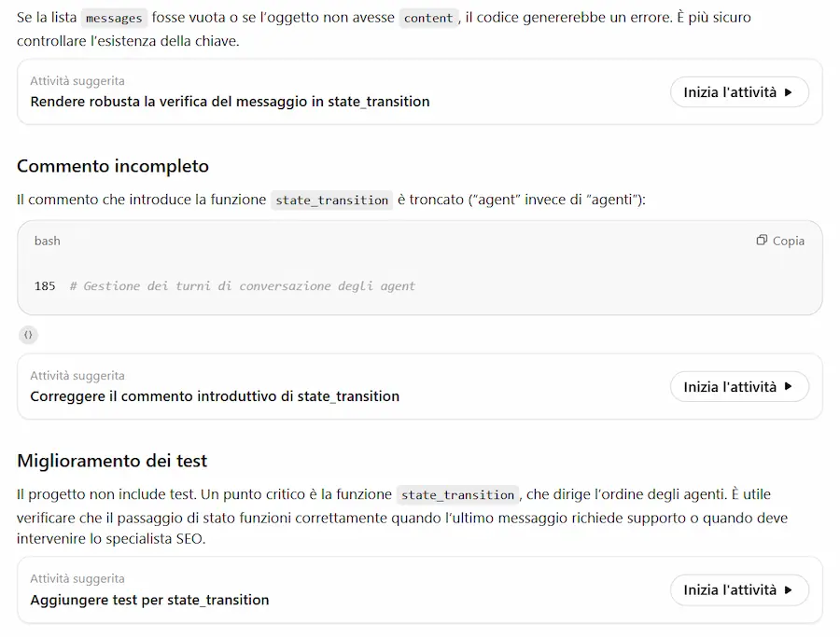Click the play arrow on the 'Aggiungere test' task

[788, 589]
